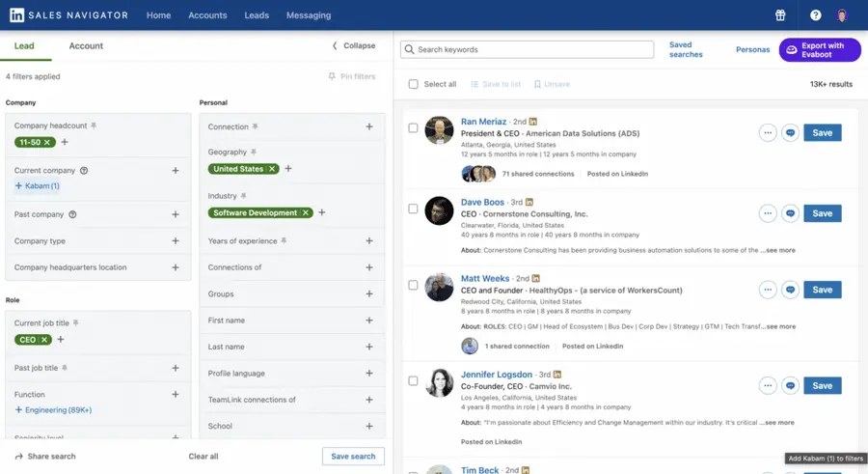The image size is (868, 474).
Task: Switch to the Account tab
Action: pos(86,46)
